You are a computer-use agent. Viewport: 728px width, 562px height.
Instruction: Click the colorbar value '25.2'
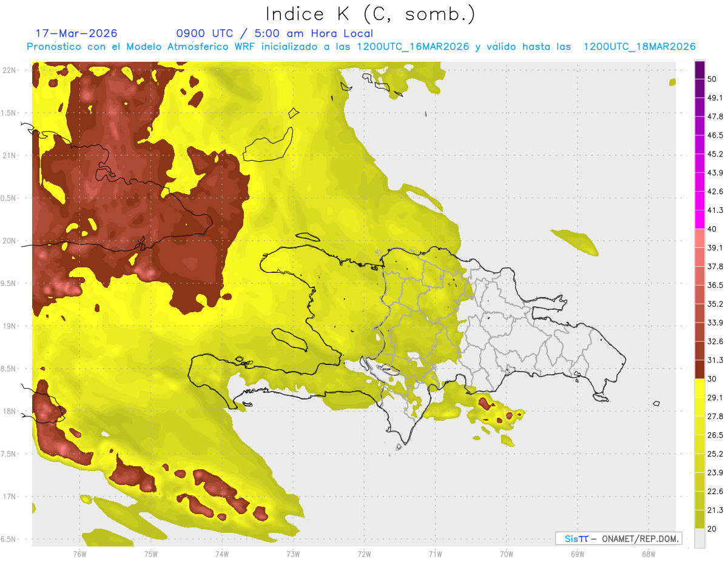[x=715, y=453]
